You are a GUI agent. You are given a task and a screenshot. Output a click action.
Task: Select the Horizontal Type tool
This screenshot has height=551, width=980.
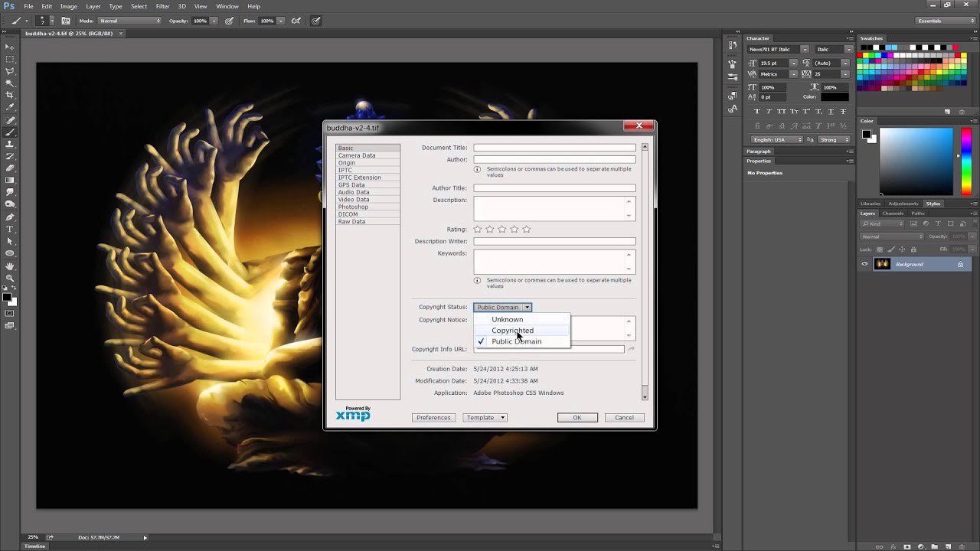[10, 229]
